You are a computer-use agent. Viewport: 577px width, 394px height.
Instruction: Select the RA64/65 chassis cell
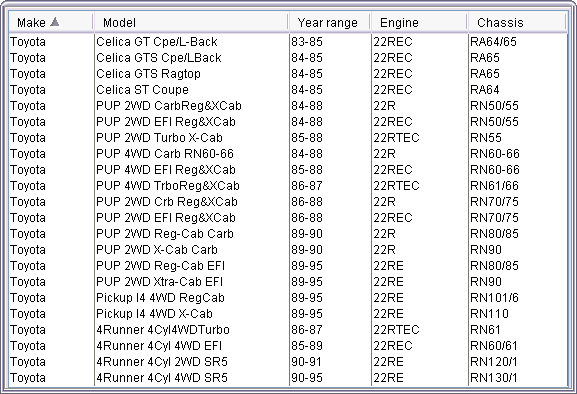518,42
